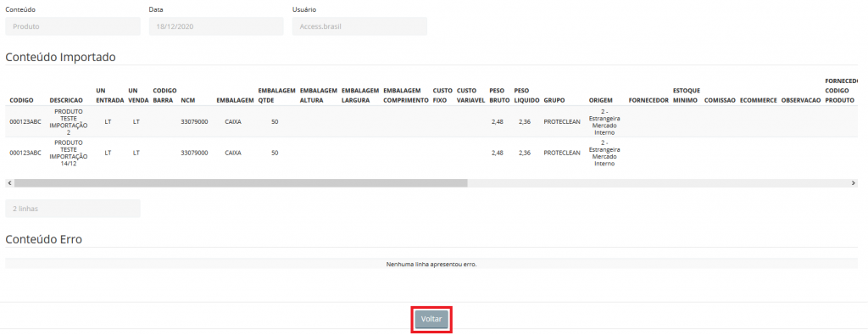Click the OBSERVACAO column header
Viewport: 868px width, 335px height.
pyautogui.click(x=801, y=100)
